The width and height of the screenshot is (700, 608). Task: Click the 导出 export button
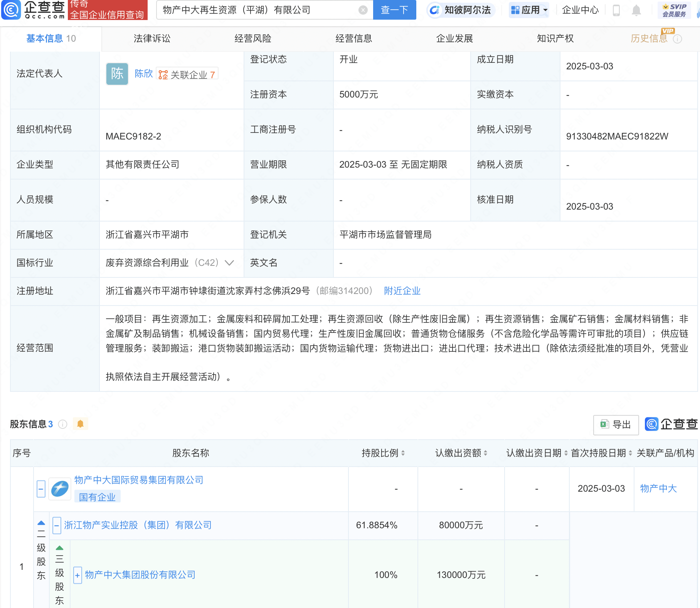point(616,425)
